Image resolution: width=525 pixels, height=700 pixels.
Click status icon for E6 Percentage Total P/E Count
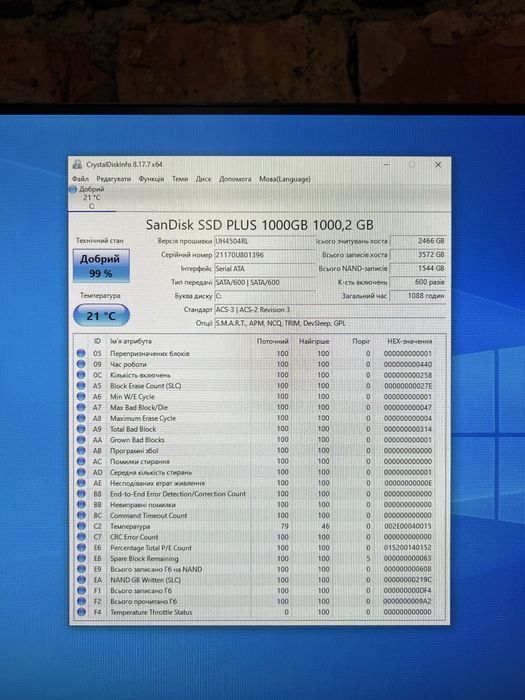coord(81,547)
